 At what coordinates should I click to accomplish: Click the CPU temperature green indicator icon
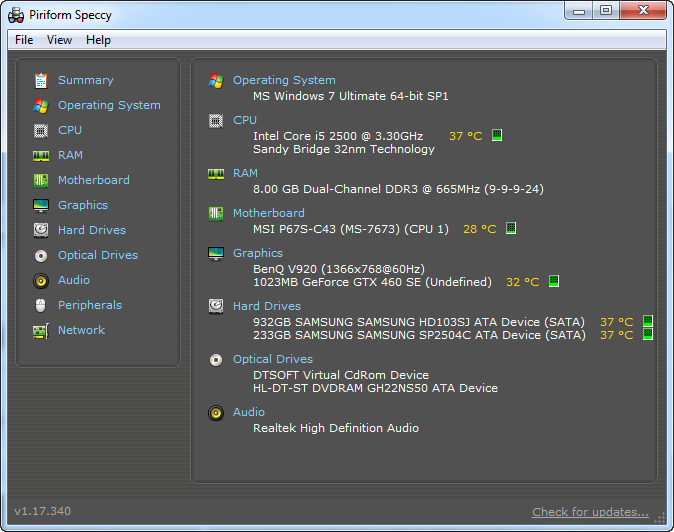pyautogui.click(x=497, y=135)
